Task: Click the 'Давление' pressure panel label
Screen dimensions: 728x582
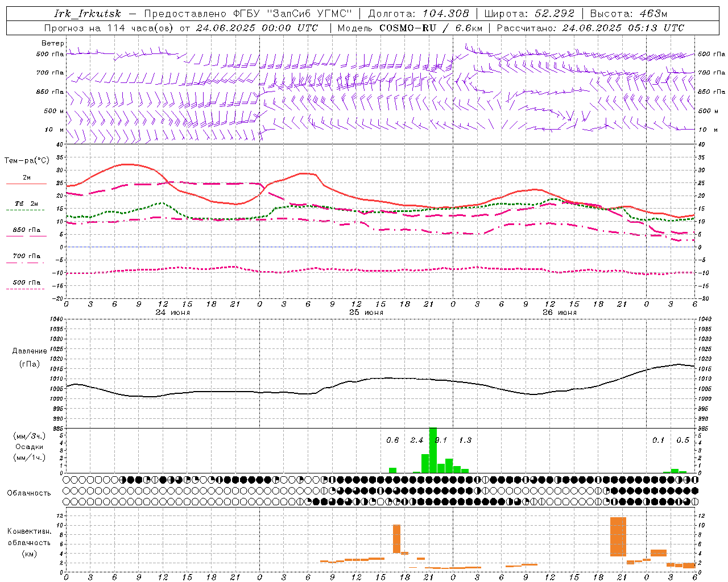Action: 29,351
